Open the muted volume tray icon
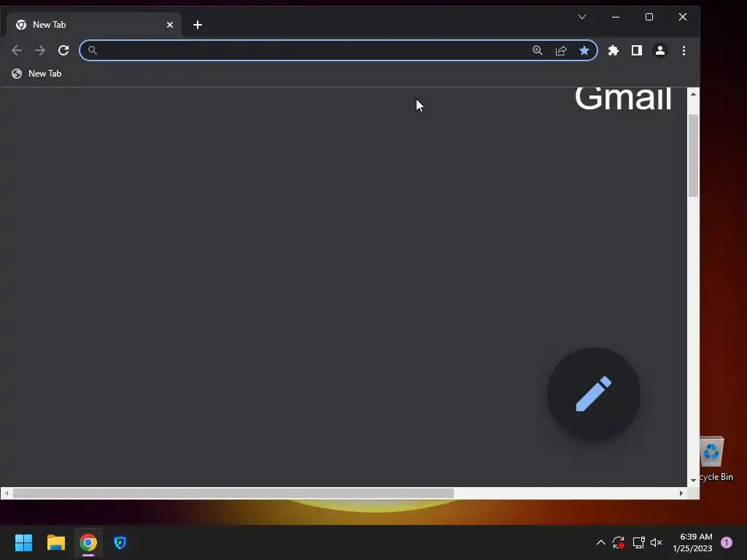 point(657,542)
